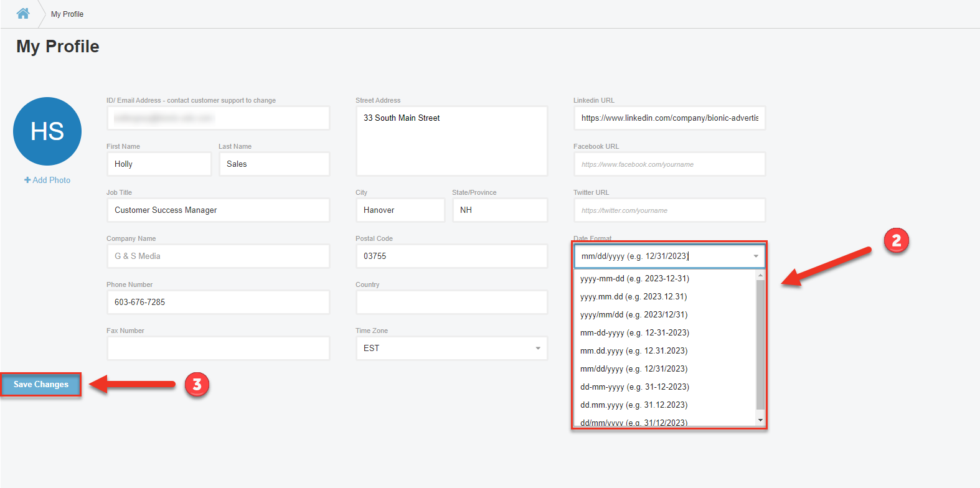Click the First Name field
980x488 pixels.
click(x=159, y=164)
